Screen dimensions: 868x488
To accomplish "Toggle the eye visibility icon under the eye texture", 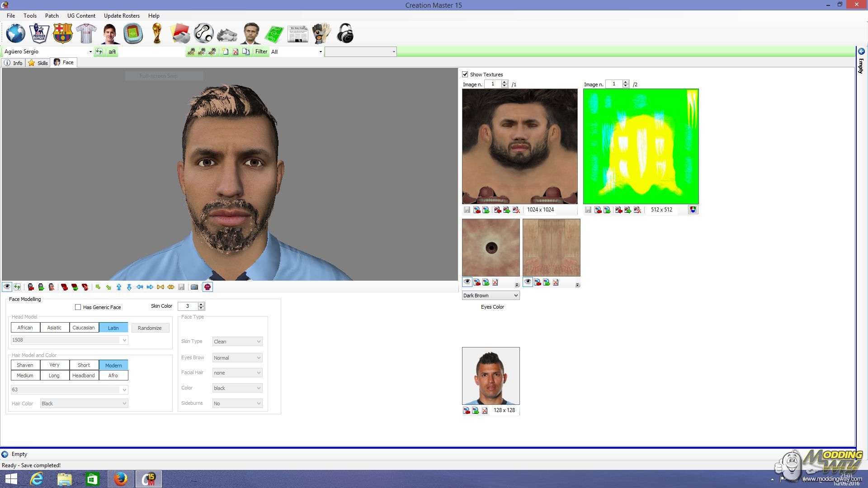I will (x=467, y=282).
